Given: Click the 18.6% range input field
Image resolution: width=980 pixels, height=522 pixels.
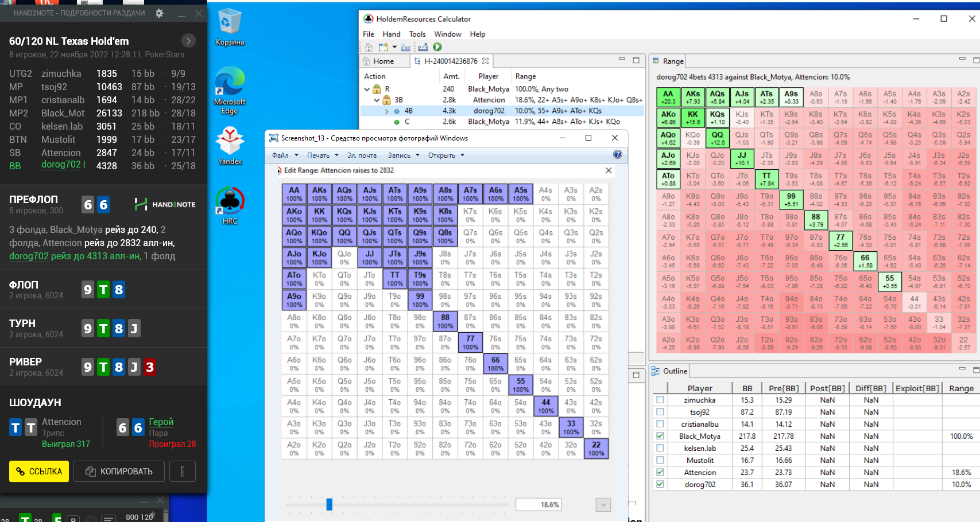Looking at the screenshot, I should coord(538,505).
